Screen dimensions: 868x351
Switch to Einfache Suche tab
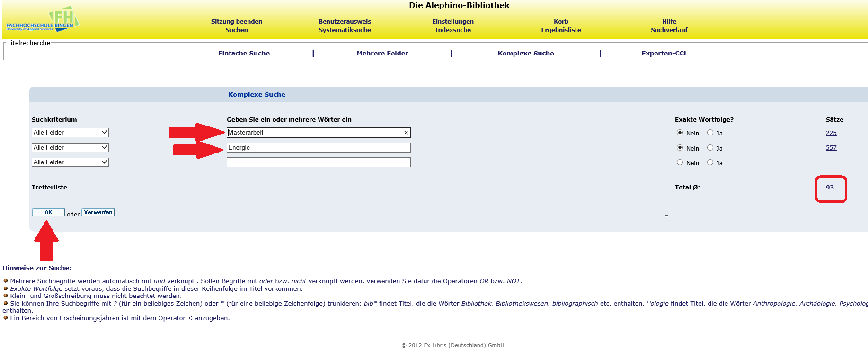click(x=244, y=54)
